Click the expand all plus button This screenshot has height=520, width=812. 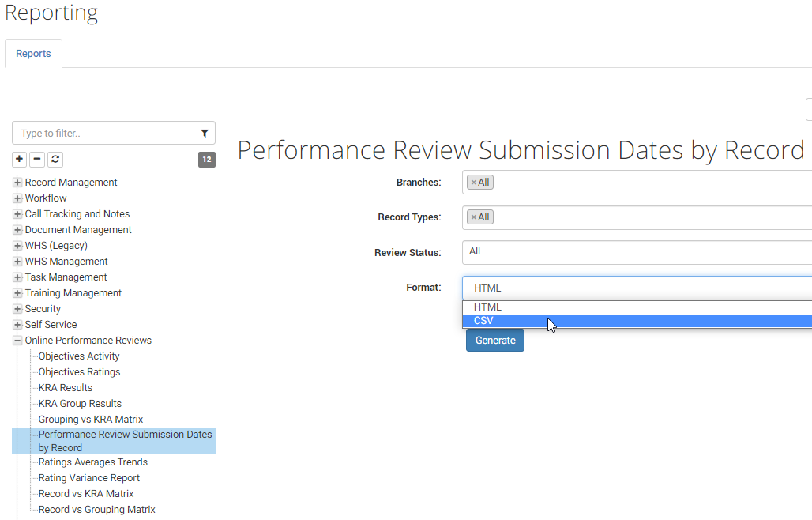pyautogui.click(x=19, y=159)
